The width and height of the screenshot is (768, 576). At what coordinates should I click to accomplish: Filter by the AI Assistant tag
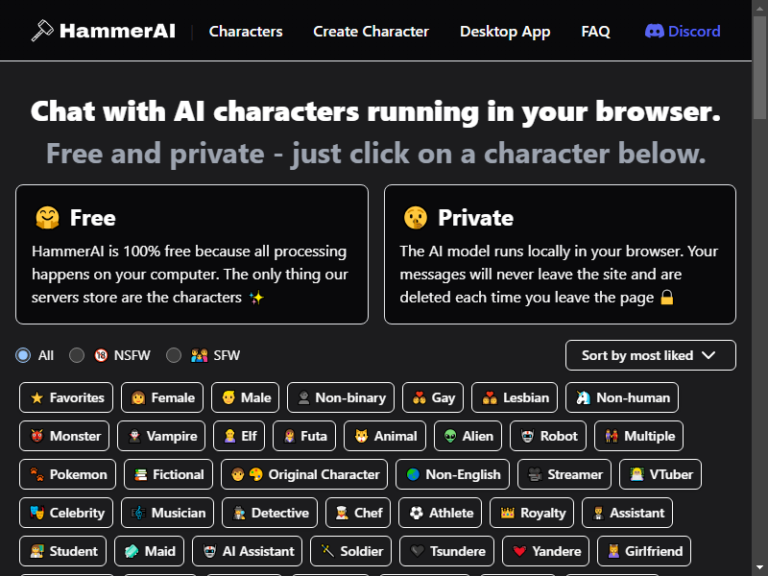pyautogui.click(x=247, y=551)
